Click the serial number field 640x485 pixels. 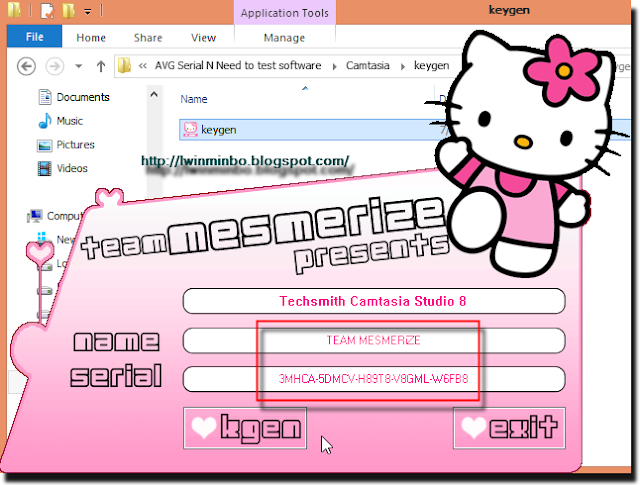(374, 379)
